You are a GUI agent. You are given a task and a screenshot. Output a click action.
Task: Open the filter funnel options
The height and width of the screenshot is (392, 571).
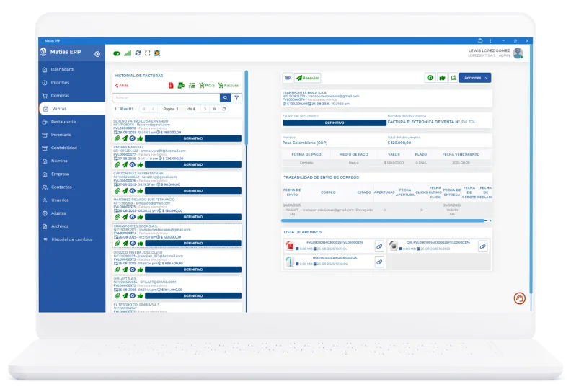(236, 97)
